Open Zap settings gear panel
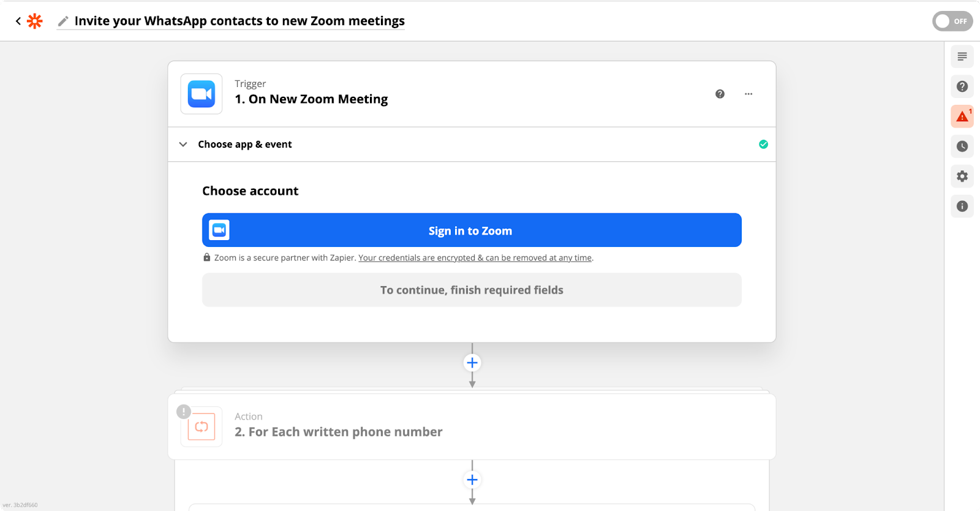The image size is (980, 511). tap(962, 176)
